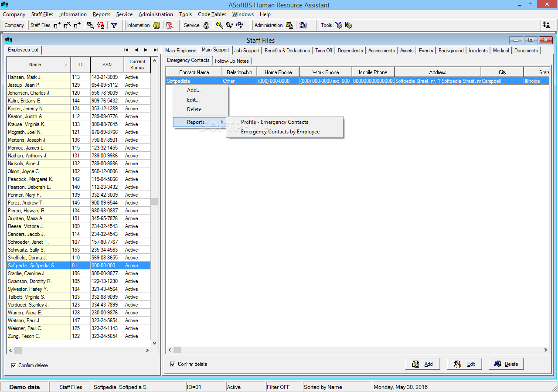Go to next employee record arrow

point(146,50)
